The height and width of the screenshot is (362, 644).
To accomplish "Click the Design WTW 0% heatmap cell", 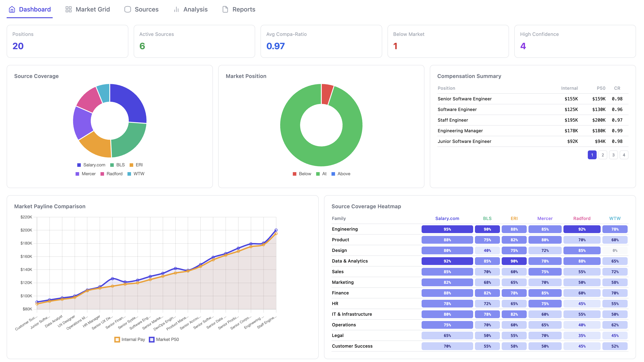I will (615, 250).
